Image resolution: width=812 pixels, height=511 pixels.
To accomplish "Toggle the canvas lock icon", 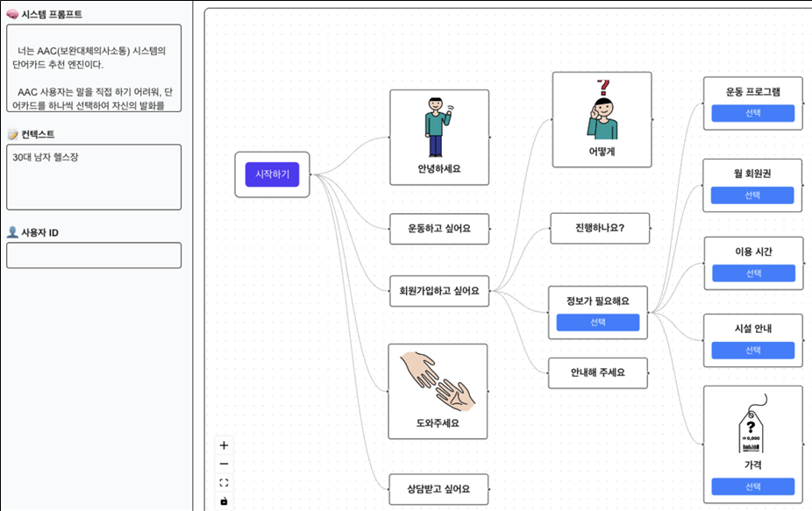I will click(224, 501).
